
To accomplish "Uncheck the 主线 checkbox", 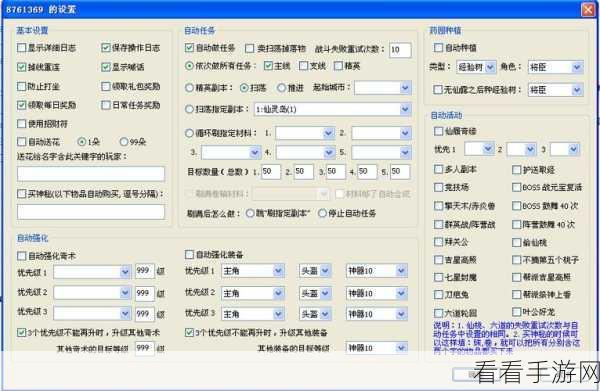I will (x=268, y=66).
